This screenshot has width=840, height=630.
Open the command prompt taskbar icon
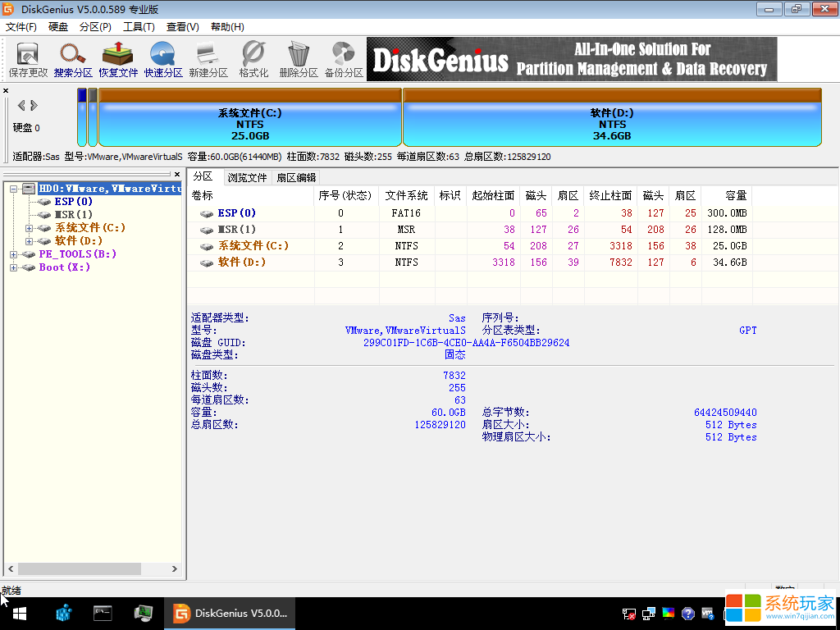point(103,614)
